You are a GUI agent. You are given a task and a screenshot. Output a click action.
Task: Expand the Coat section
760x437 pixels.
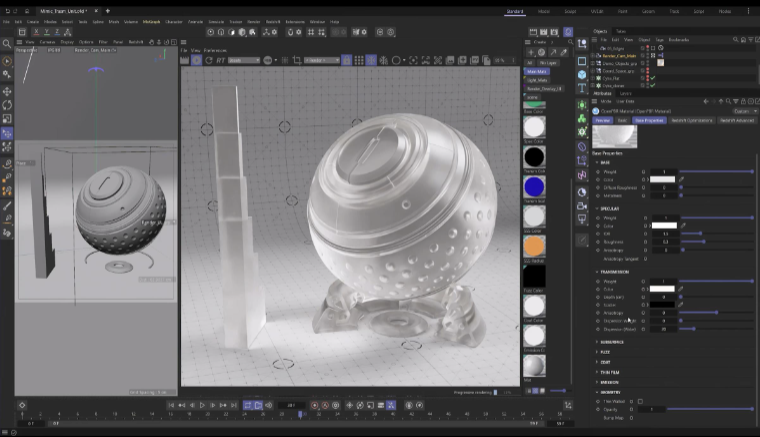(604, 362)
